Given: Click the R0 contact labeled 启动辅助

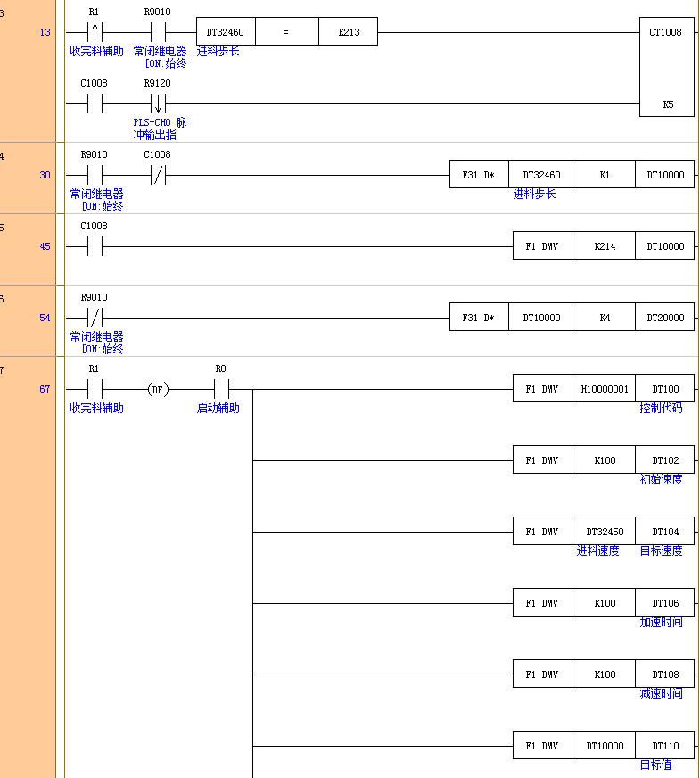Looking at the screenshot, I should (x=220, y=389).
